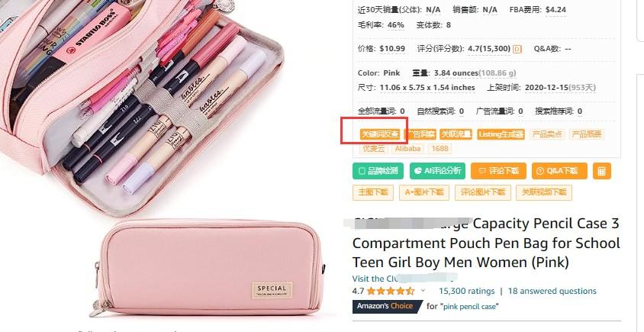Image resolution: width=644 pixels, height=332 pixels.
Task: Open the 广告洞察 tag
Action: [420, 134]
